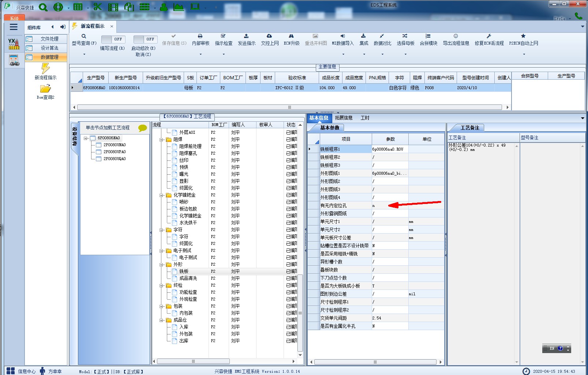Click the search magnifier in top toolbar
588x375 pixels.
point(43,7)
